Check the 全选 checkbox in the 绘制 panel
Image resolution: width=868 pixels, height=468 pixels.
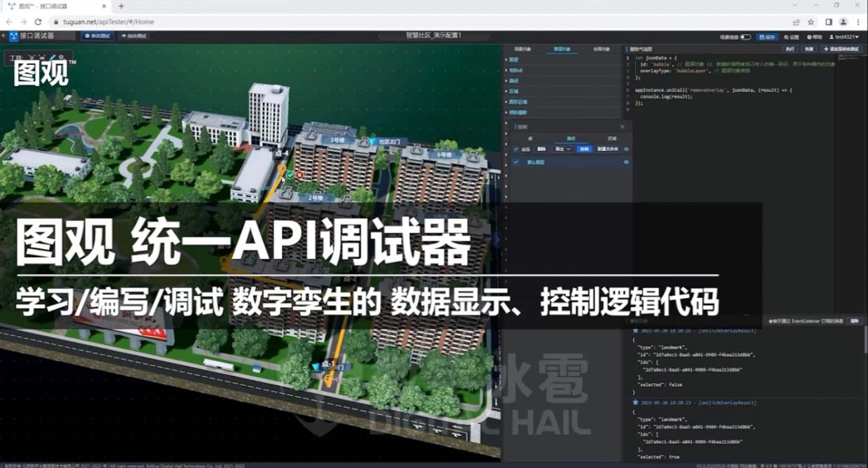pos(516,149)
